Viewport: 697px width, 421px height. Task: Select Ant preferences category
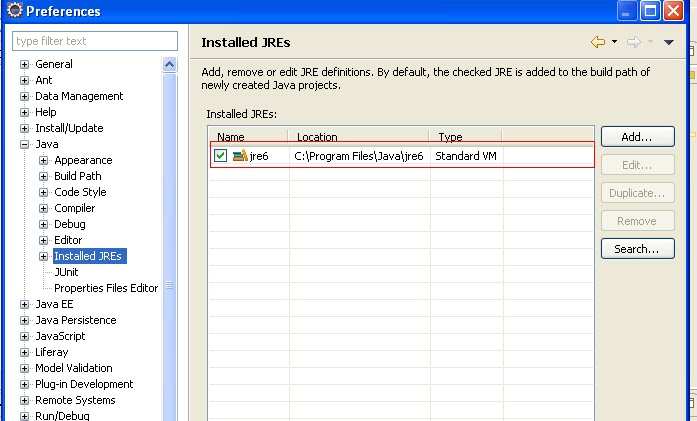pos(44,80)
